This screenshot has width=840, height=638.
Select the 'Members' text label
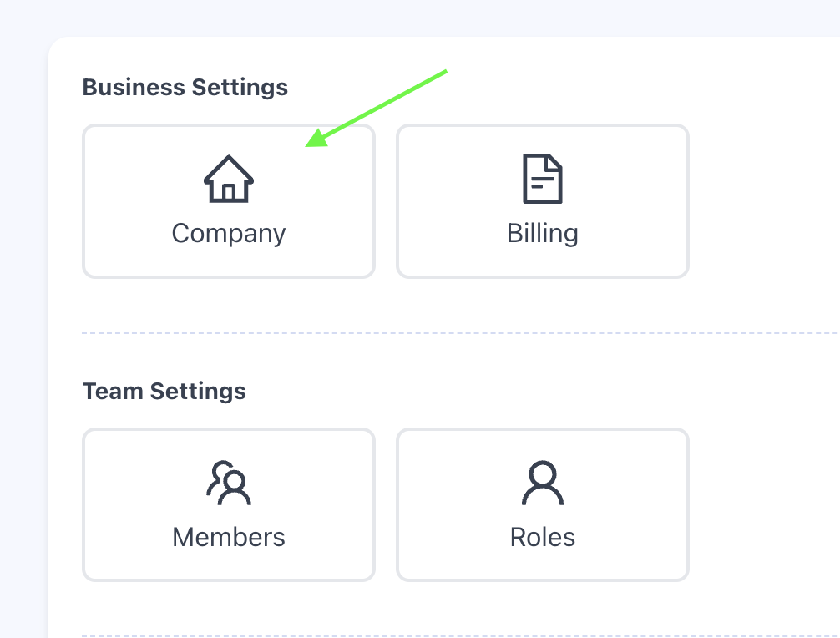click(229, 537)
